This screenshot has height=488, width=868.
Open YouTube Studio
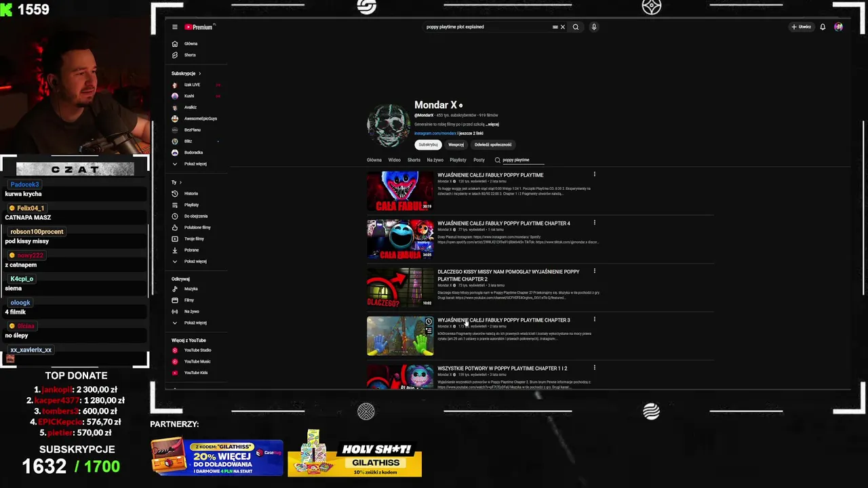coord(197,350)
